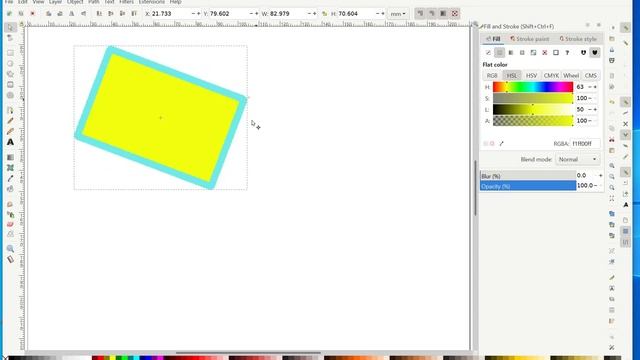Screen dimensions: 640x360
Task: Select the Eraser tool
Action: pyautogui.click(x=10, y=224)
